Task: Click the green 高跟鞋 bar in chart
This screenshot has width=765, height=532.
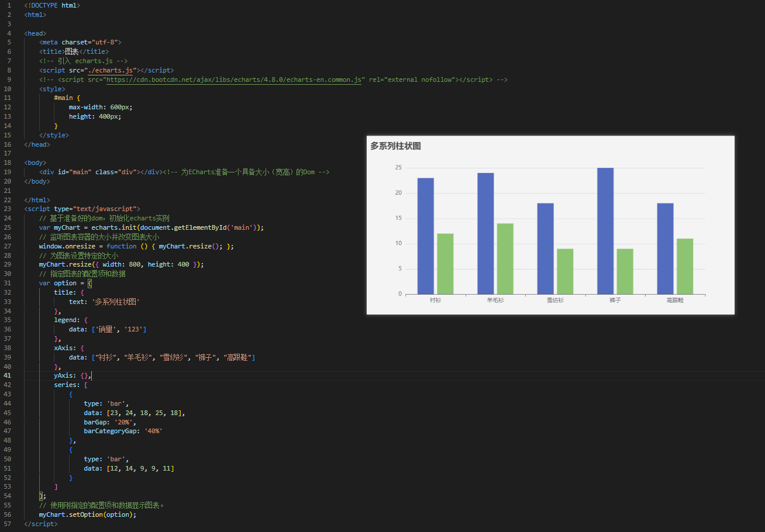Action: [x=685, y=266]
